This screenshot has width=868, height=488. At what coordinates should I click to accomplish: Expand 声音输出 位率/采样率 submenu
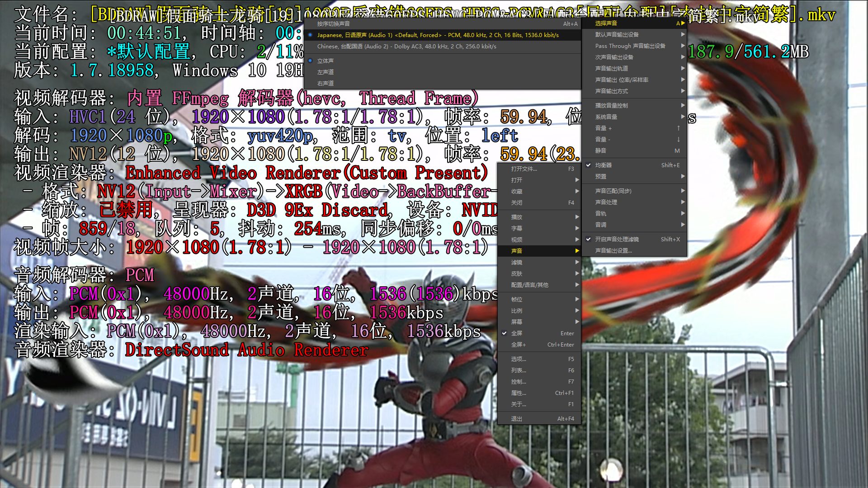pyautogui.click(x=634, y=80)
